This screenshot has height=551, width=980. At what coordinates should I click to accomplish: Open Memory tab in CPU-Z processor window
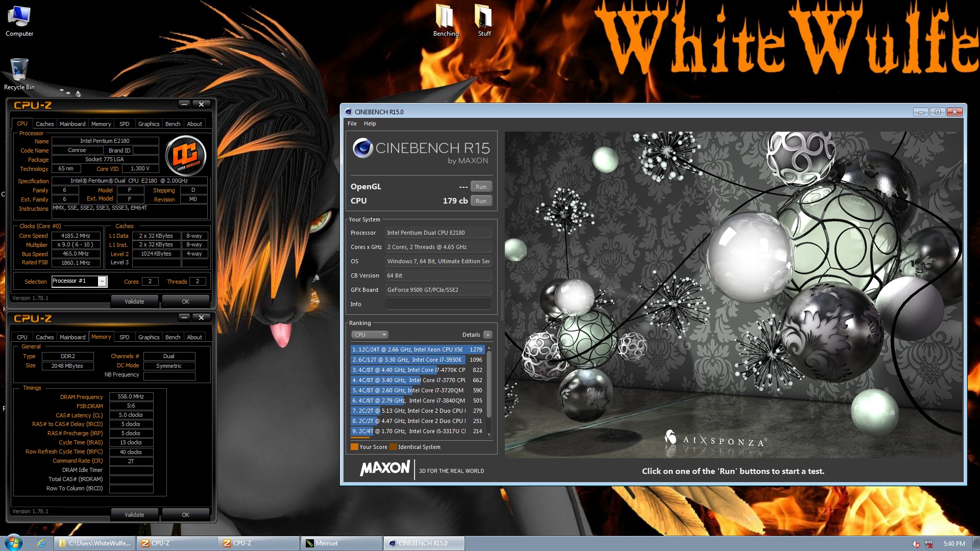(101, 124)
